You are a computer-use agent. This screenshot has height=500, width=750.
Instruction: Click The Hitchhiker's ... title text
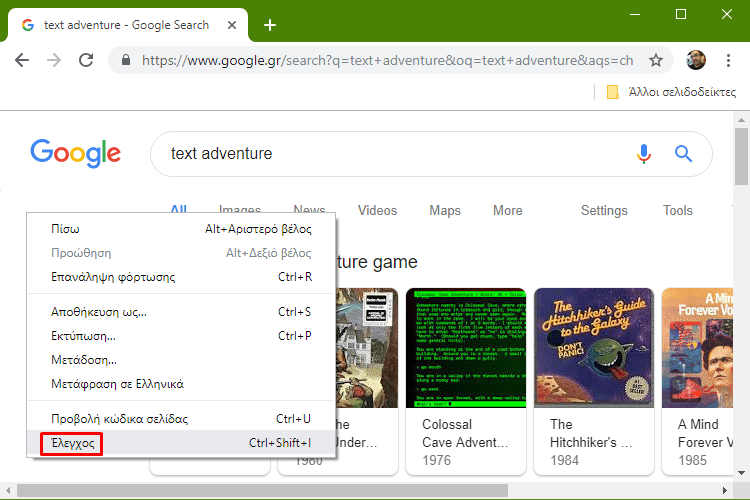(x=591, y=433)
